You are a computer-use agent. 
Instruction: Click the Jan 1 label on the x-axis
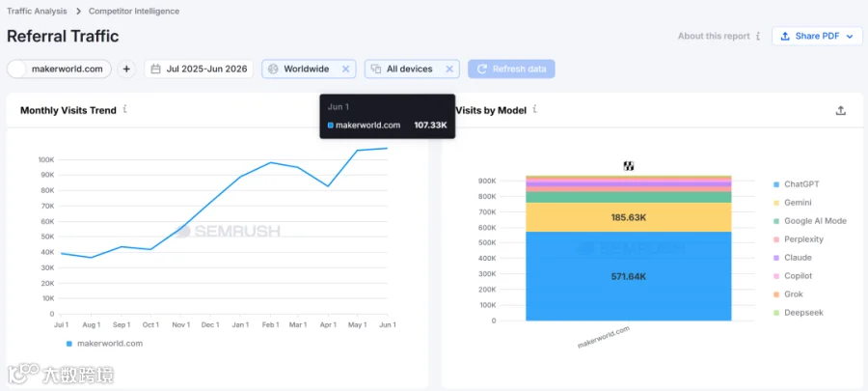(240, 324)
